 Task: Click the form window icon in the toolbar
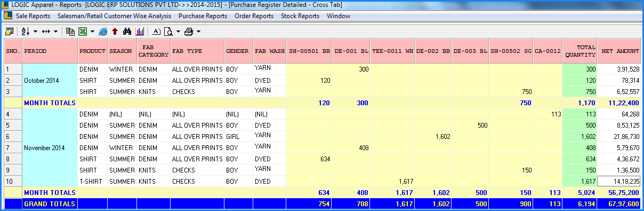pos(9,32)
